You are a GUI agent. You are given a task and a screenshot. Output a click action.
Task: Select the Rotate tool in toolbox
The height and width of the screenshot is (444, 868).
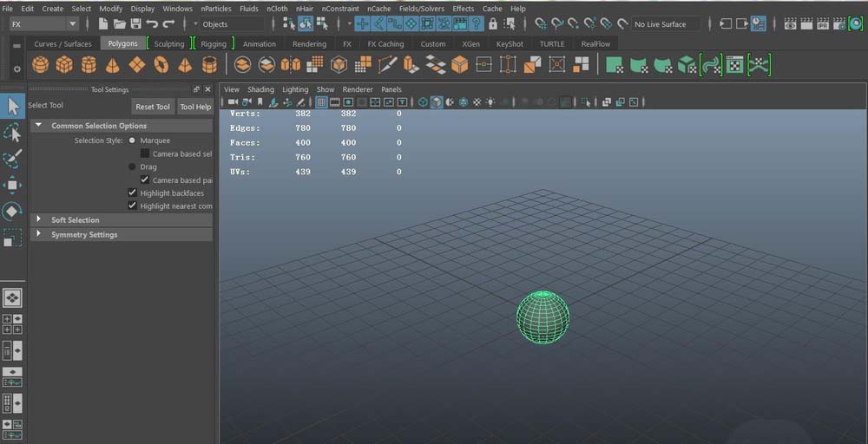click(12, 212)
